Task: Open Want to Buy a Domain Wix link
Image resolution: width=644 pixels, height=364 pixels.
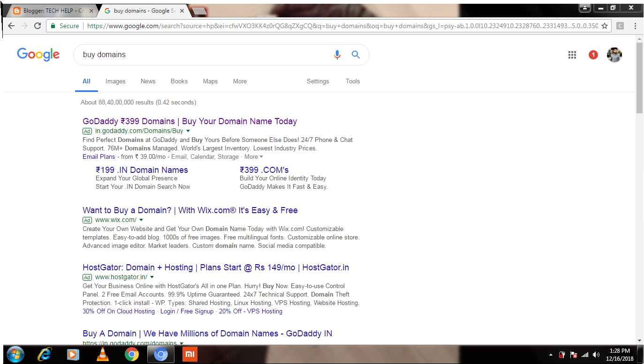Action: click(190, 210)
